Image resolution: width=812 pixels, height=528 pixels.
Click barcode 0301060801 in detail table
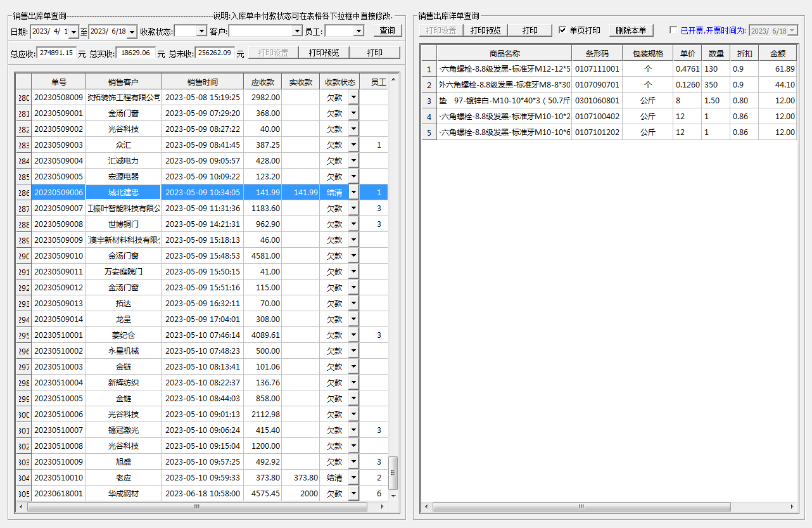click(x=597, y=100)
